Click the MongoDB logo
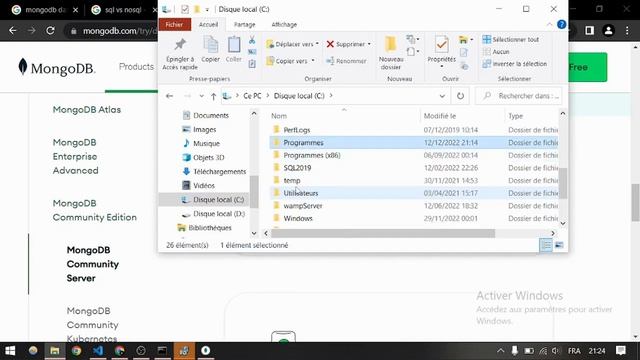Screen dimensions: 640x360 click(x=56, y=67)
